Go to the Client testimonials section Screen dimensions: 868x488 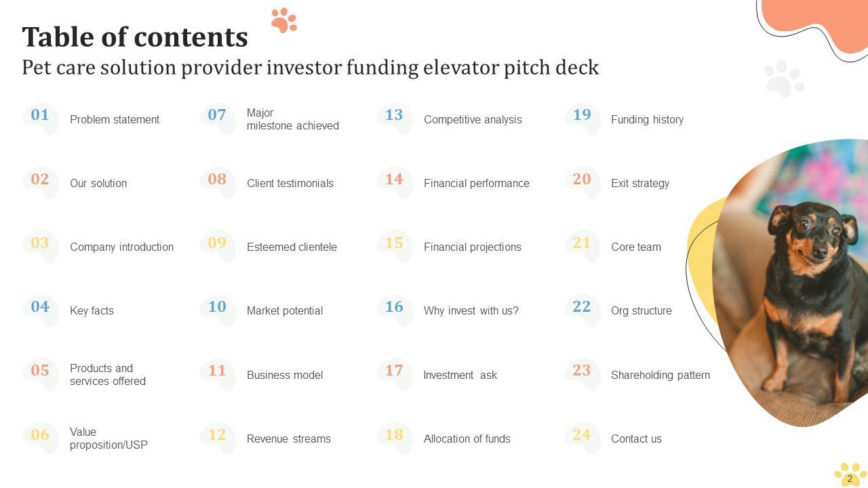click(290, 184)
